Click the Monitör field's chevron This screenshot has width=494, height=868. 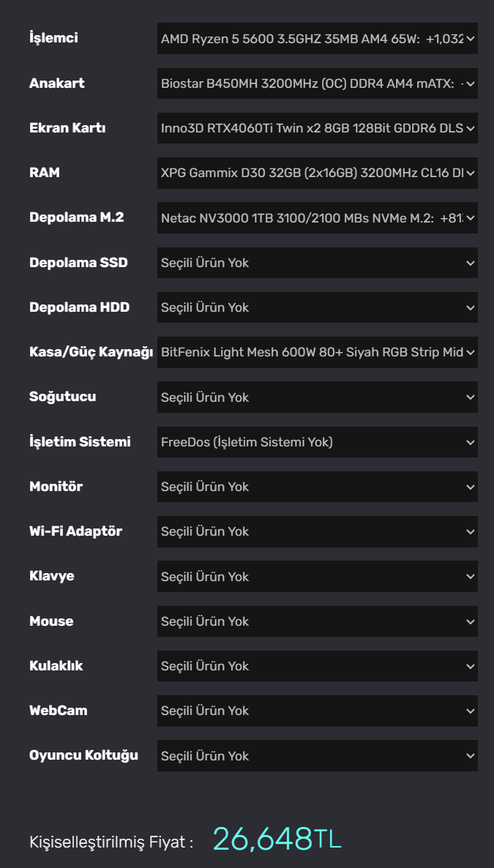pyautogui.click(x=471, y=487)
